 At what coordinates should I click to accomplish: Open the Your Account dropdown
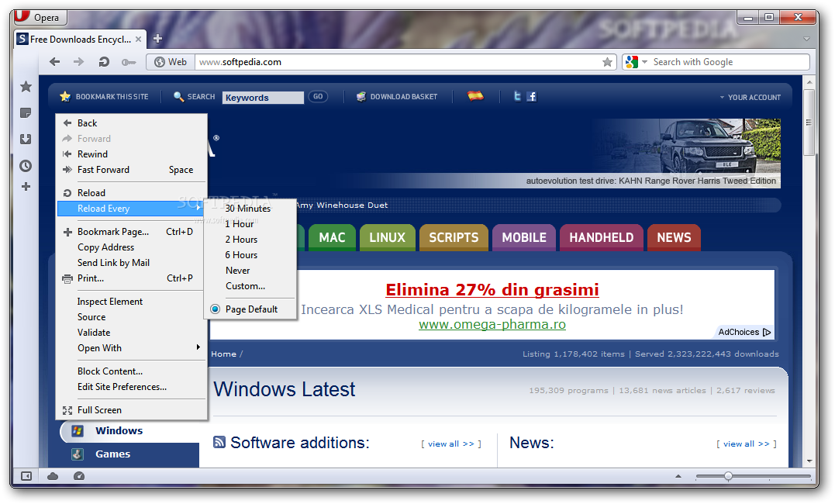click(750, 98)
